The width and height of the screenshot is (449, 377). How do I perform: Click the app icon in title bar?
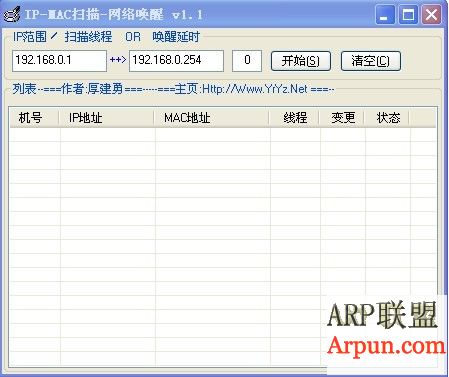point(11,14)
